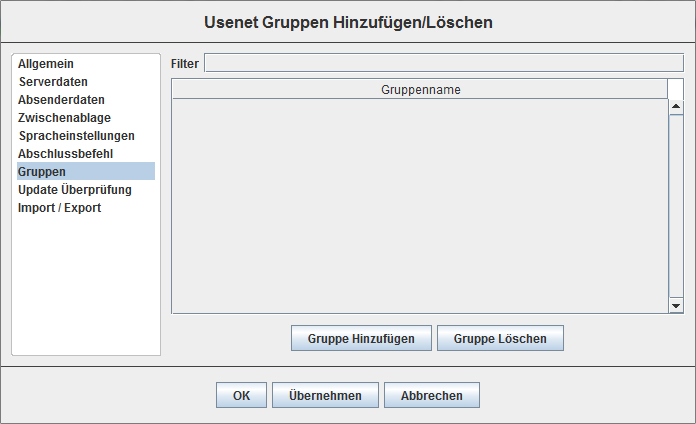Apply changes with Übernehmen
This screenshot has height=424, width=696.
[325, 396]
